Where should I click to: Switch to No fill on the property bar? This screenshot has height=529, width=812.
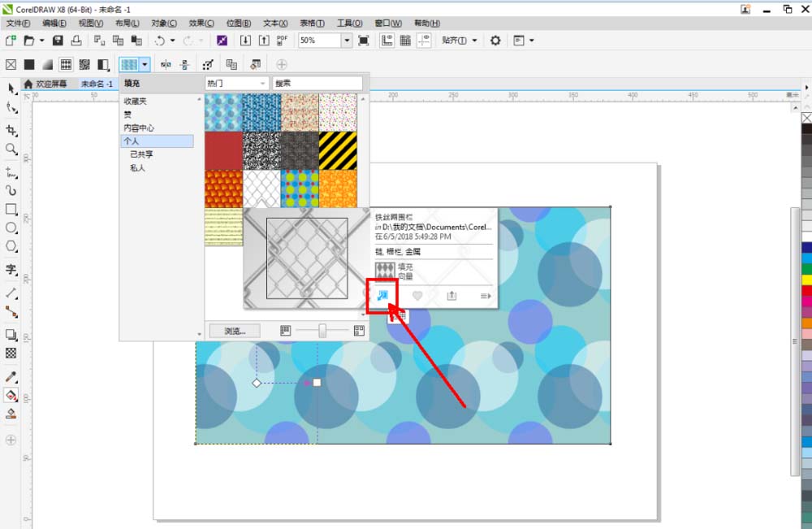tap(11, 64)
